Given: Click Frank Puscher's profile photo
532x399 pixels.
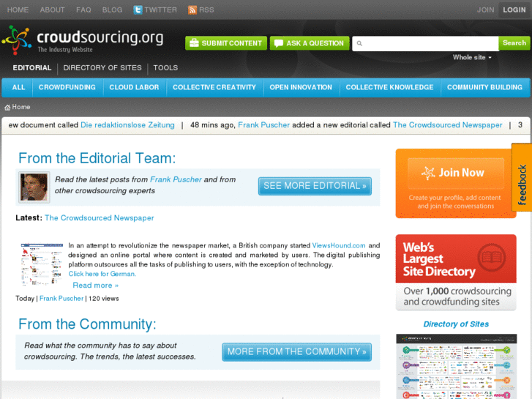Looking at the screenshot, I should (34, 187).
